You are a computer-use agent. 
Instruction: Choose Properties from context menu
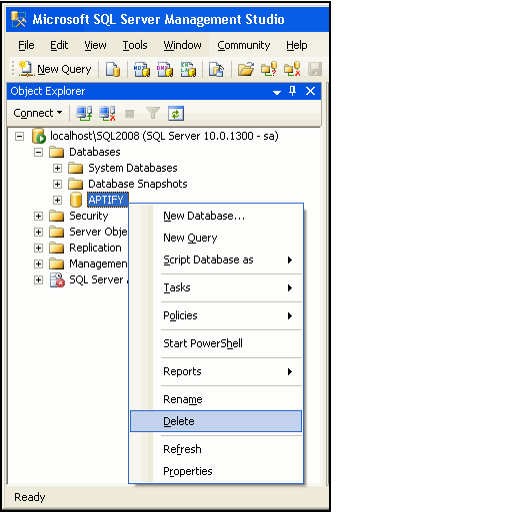point(216,471)
